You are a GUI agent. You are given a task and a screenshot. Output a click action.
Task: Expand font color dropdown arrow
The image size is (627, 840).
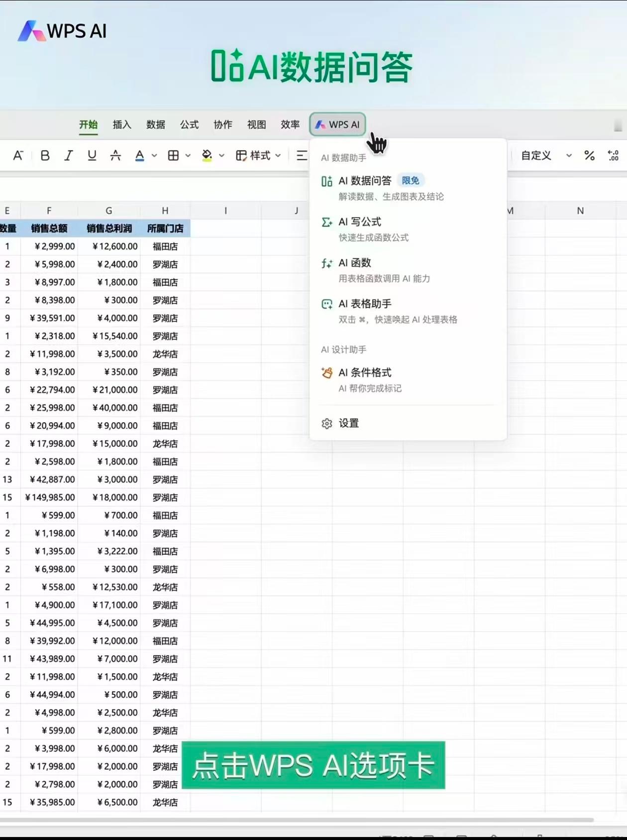[154, 155]
